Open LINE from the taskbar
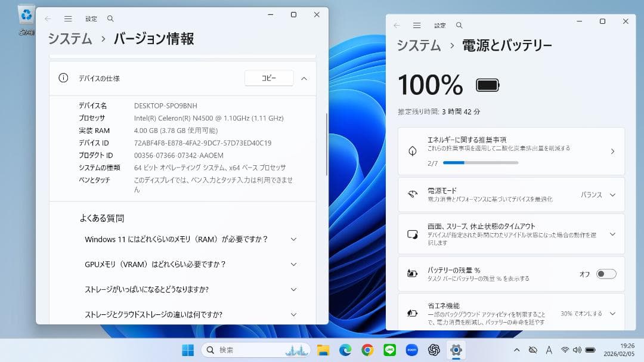644x362 pixels. 389,350
